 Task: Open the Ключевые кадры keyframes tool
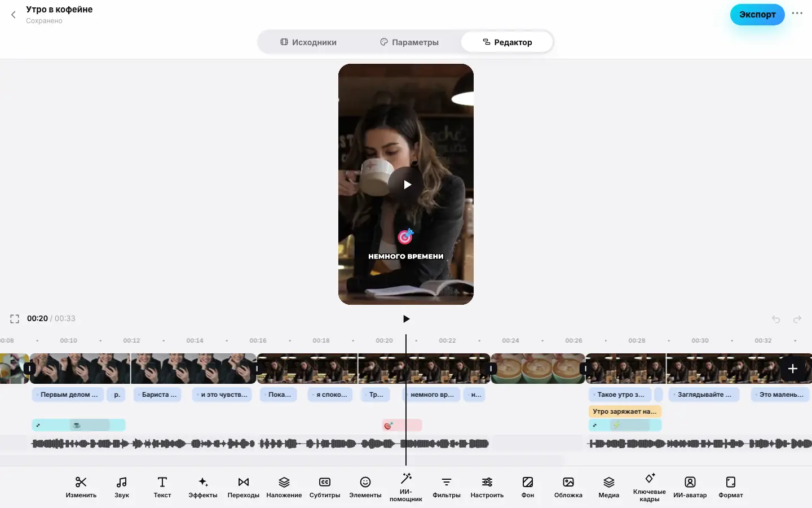650,488
